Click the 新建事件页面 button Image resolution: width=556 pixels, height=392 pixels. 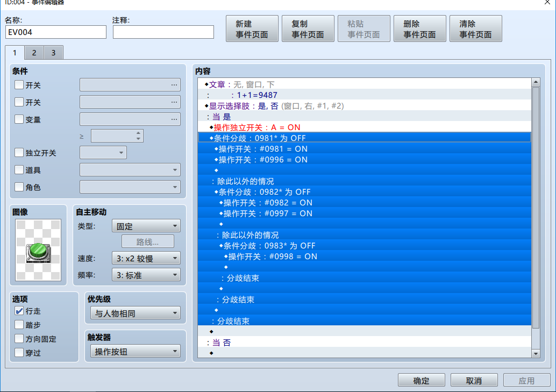[x=252, y=28]
